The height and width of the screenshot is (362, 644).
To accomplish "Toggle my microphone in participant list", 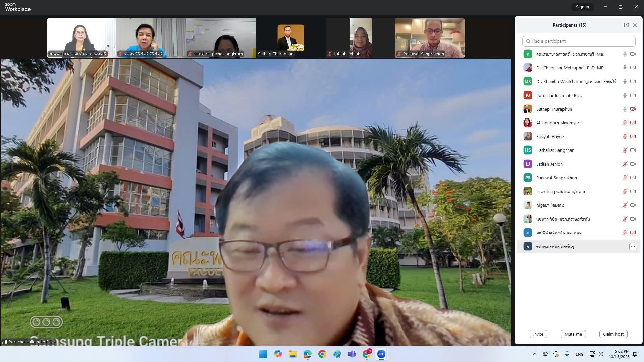I will pyautogui.click(x=625, y=54).
